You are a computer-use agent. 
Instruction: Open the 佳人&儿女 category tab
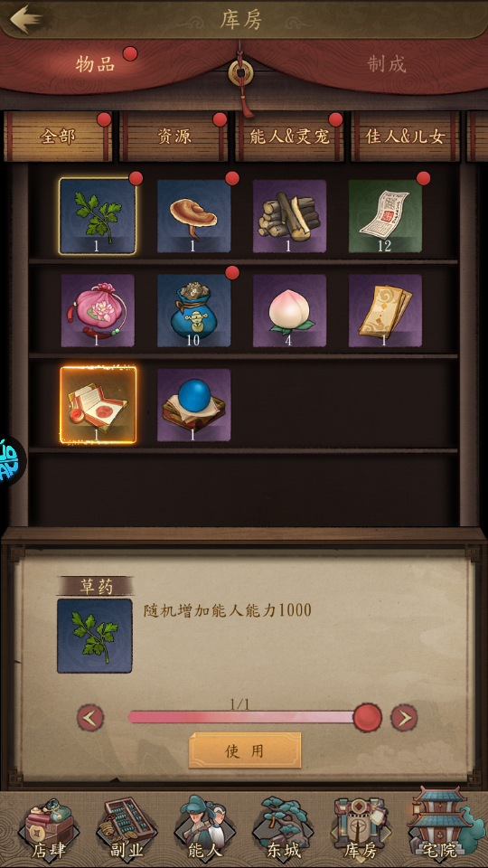click(405, 137)
